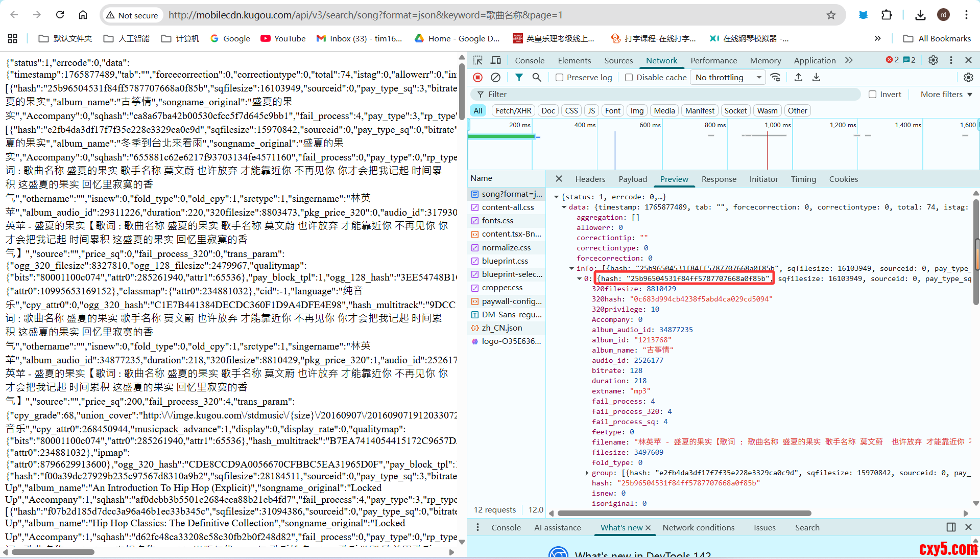Tick the Invert filter checkbox
This screenshot has width=980, height=559.
(873, 95)
